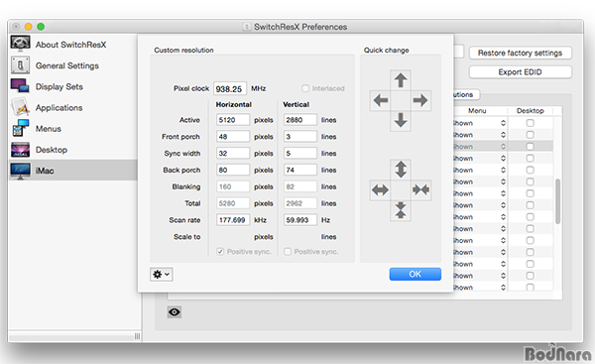Screen dimensions: 595x364
Task: Click Vertical Scan rate Hz field
Action: pyautogui.click(x=300, y=220)
